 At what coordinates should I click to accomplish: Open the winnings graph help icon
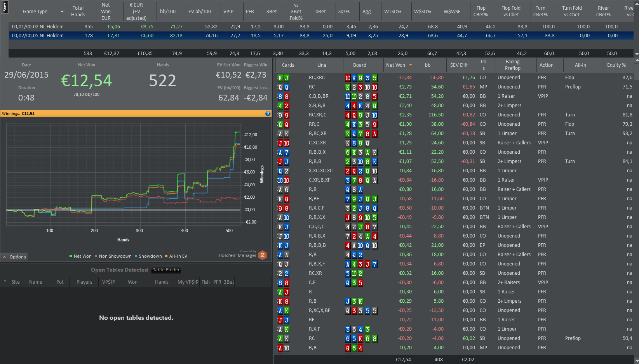268,114
